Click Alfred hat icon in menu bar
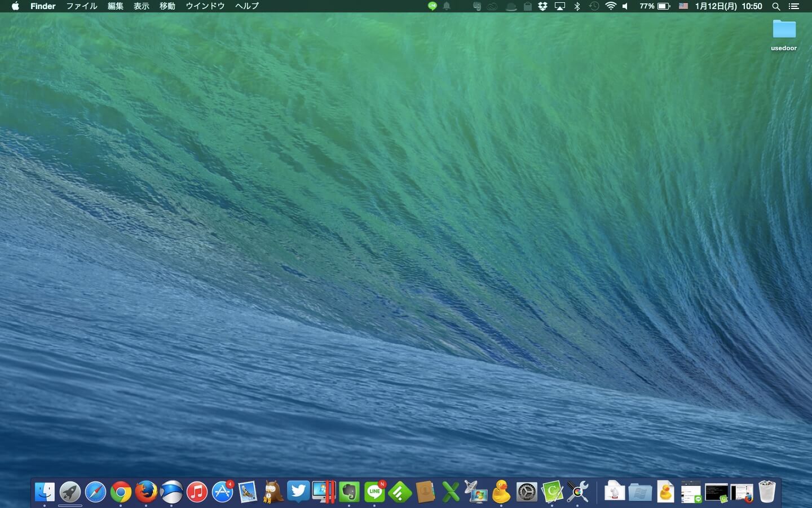The width and height of the screenshot is (812, 508). click(511, 6)
